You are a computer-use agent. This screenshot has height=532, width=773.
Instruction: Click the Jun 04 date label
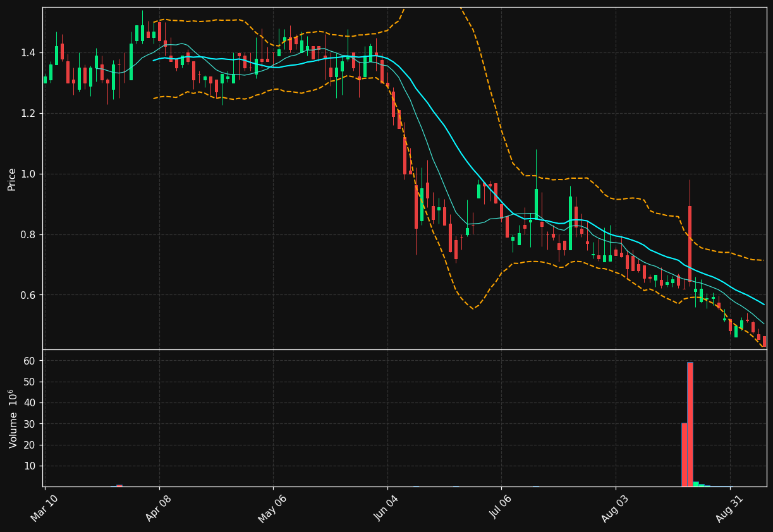click(387, 507)
